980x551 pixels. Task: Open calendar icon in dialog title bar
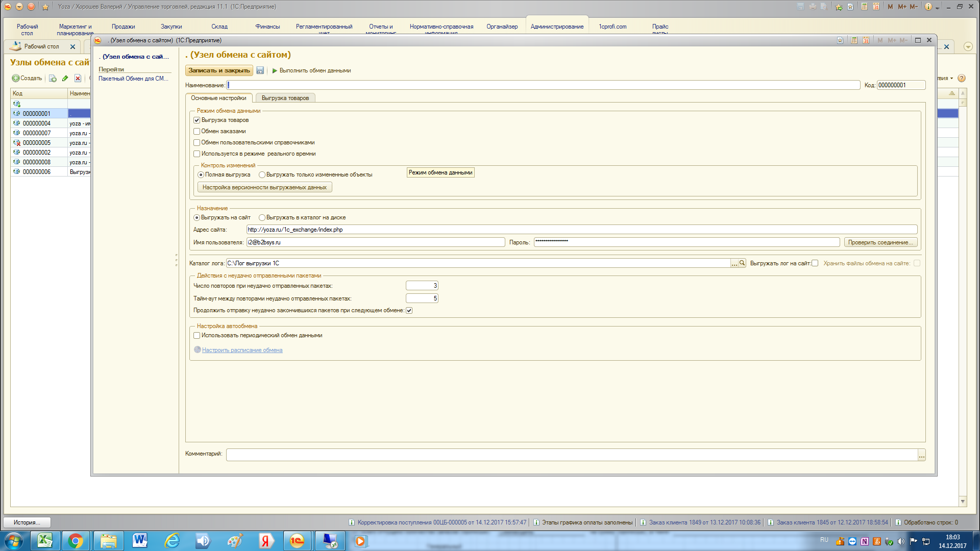tap(866, 40)
